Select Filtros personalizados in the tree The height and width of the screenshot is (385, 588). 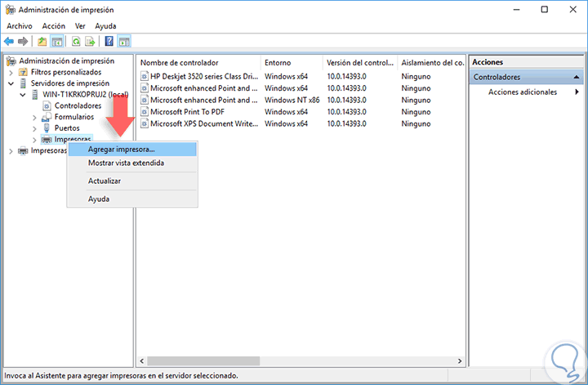click(66, 72)
